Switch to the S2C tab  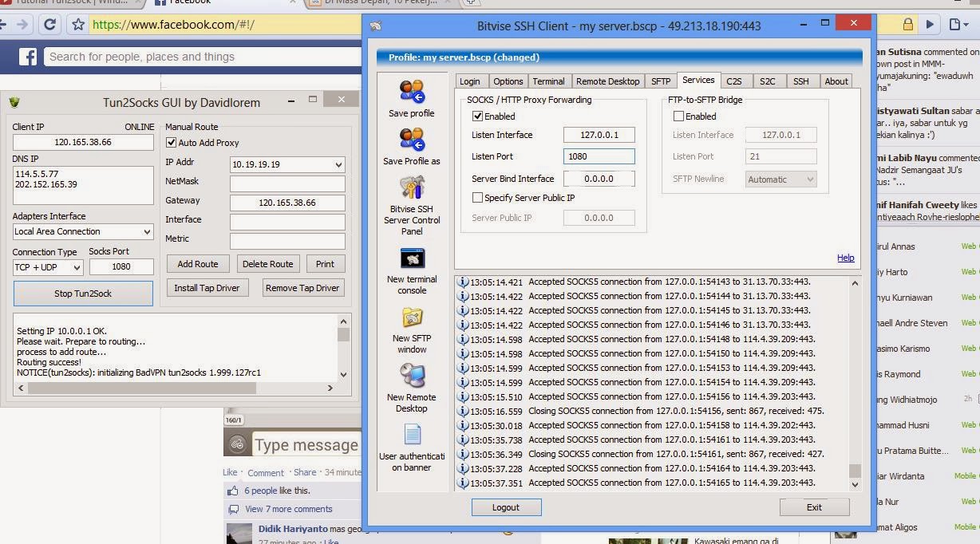pos(767,81)
